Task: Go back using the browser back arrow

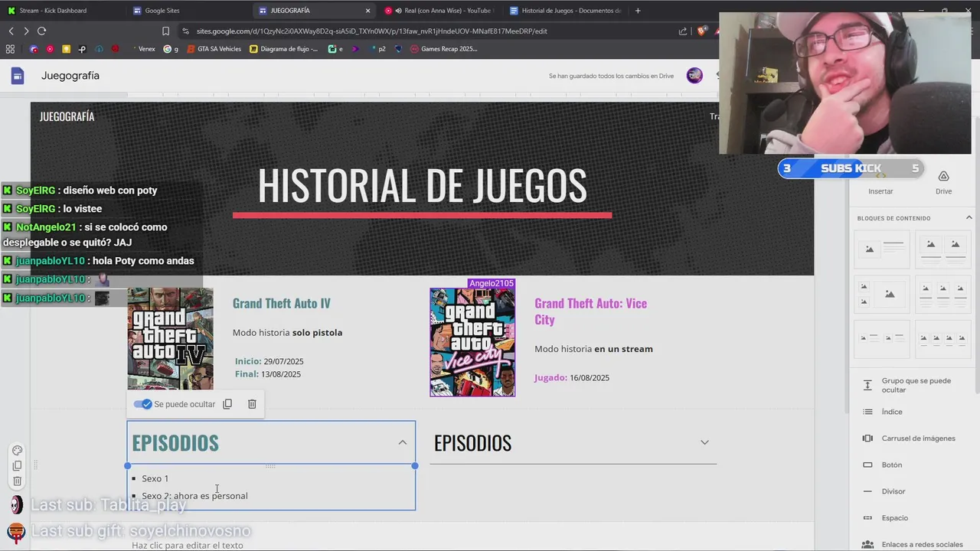Action: (x=11, y=31)
